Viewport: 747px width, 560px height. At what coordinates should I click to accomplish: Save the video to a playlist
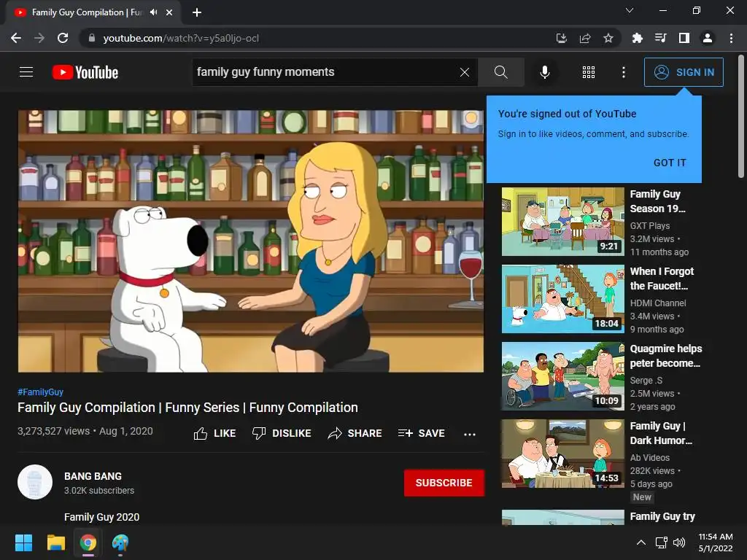pyautogui.click(x=422, y=433)
